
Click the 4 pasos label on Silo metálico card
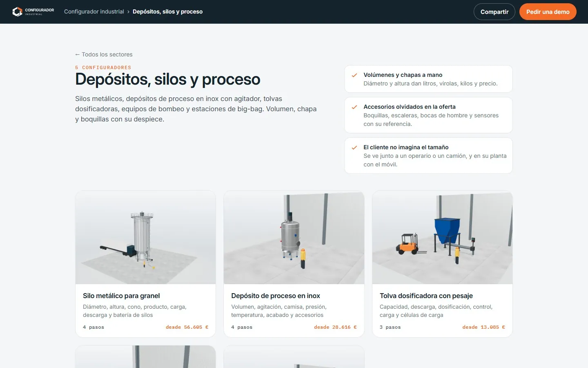(x=94, y=327)
